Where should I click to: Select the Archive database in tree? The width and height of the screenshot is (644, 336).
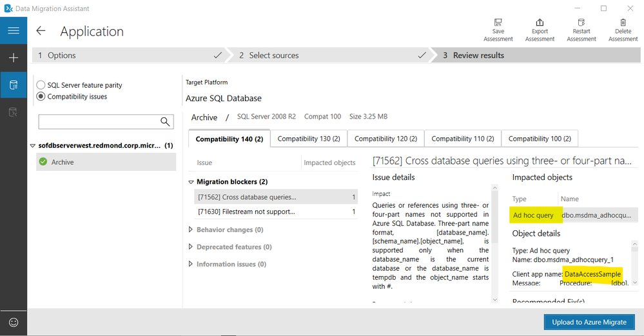tap(106, 162)
